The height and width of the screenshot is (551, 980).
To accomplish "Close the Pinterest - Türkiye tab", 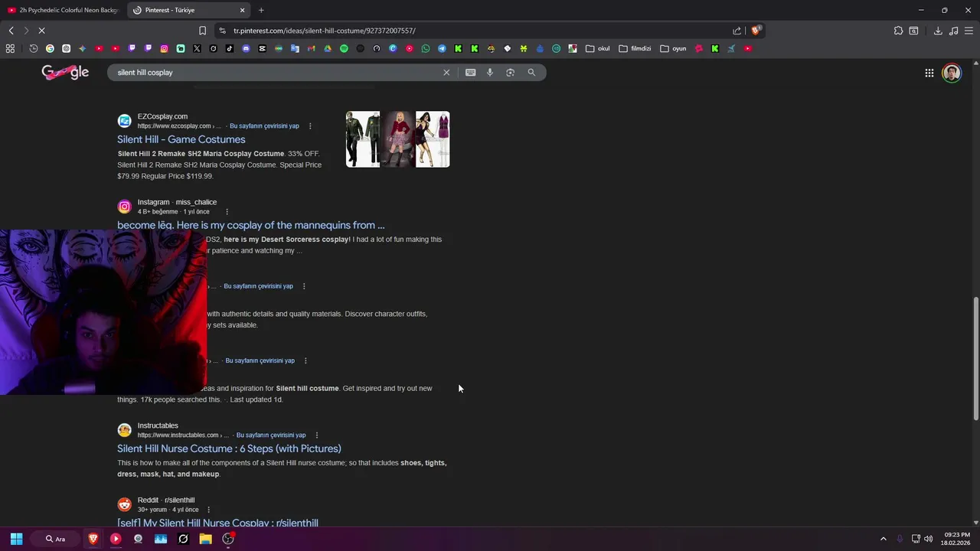I will [242, 10].
